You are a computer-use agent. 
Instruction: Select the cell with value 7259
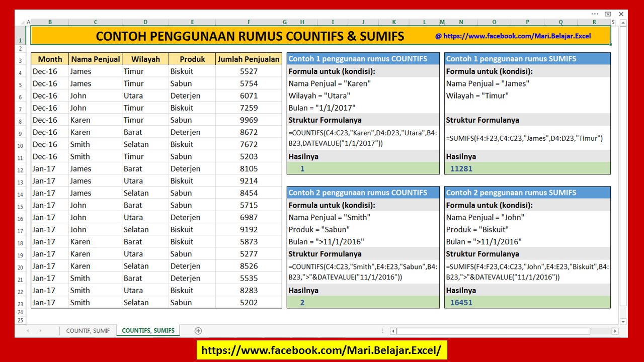coord(249,108)
